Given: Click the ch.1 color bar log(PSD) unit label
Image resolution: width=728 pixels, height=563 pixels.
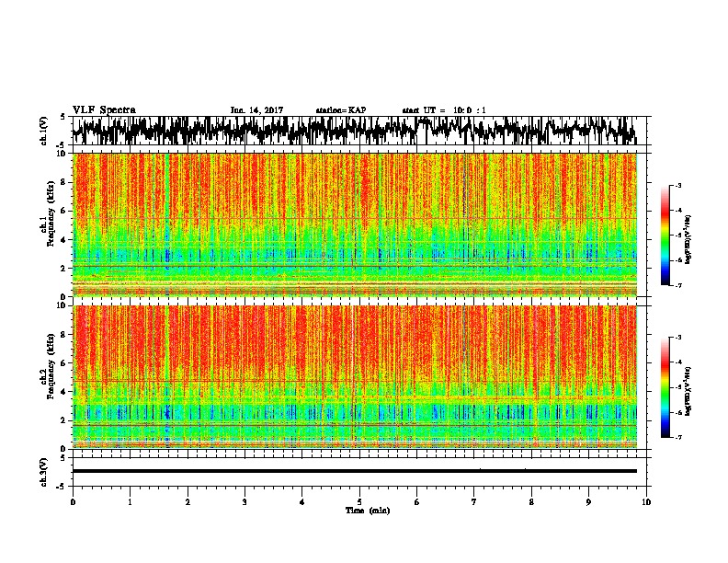Looking at the screenshot, I should click(688, 240).
